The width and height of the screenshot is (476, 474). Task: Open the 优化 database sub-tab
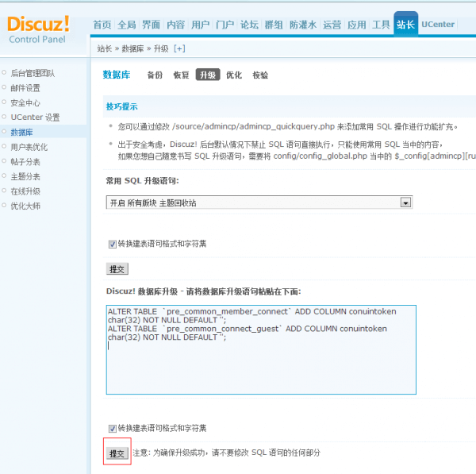pyautogui.click(x=234, y=75)
